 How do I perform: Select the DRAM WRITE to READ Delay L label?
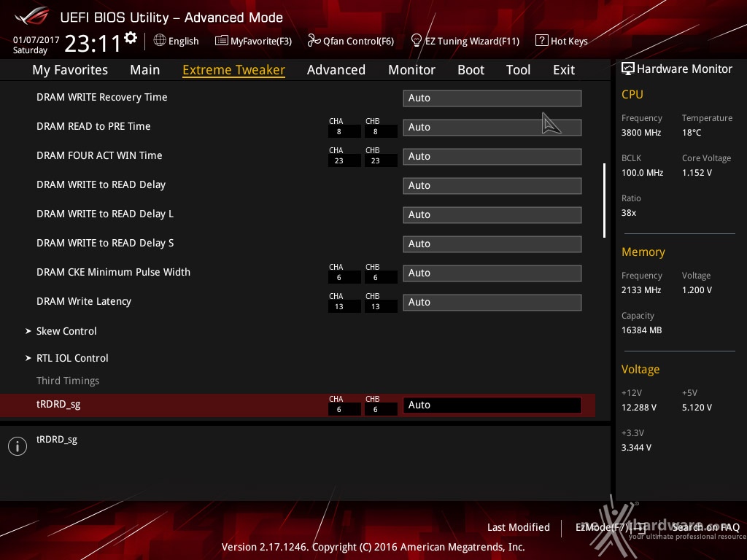(x=105, y=214)
